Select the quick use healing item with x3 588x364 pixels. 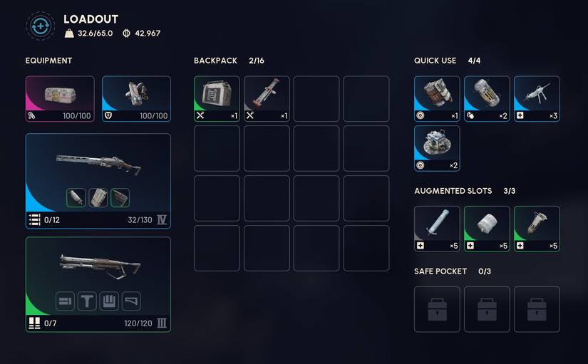tap(537, 99)
